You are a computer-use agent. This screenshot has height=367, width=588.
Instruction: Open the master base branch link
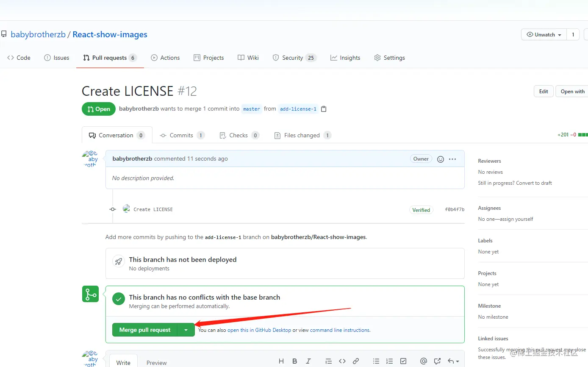click(252, 109)
